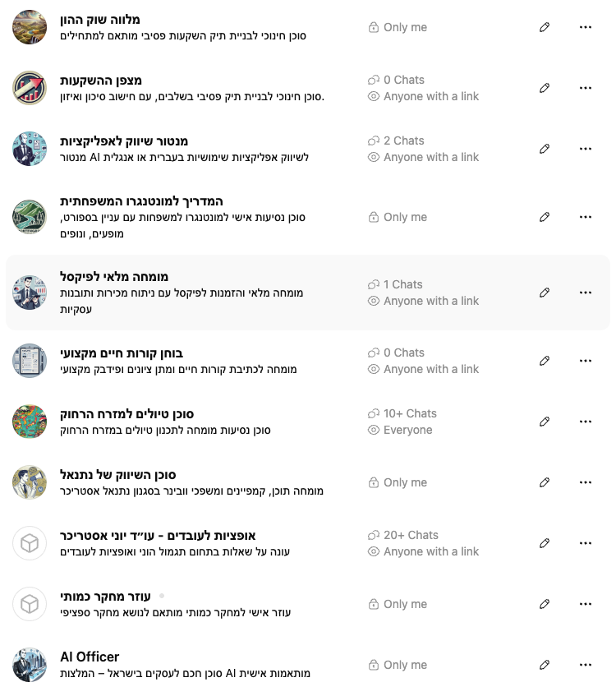Open the סוכן טיולים למזרח הרחוק GPT
The height and width of the screenshot is (696, 616).
pos(126,413)
